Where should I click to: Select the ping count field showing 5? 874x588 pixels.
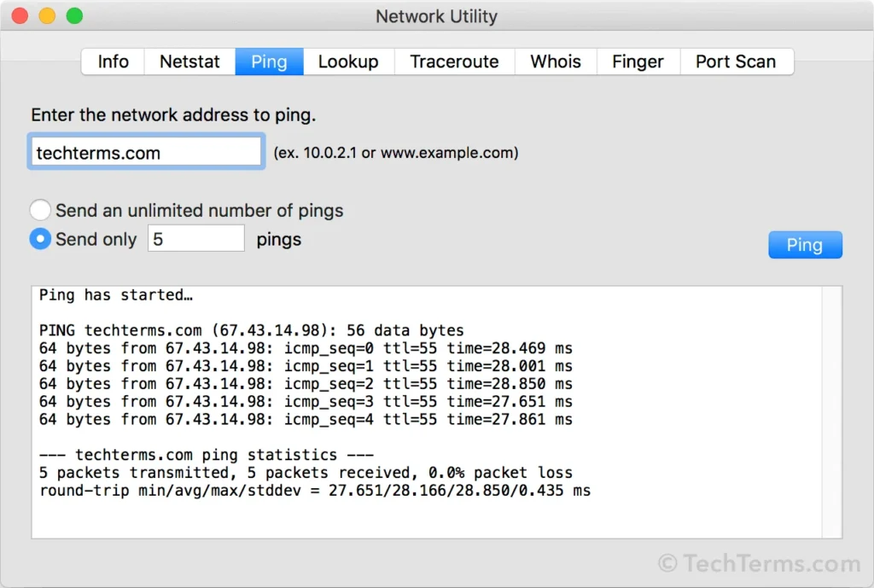point(195,239)
